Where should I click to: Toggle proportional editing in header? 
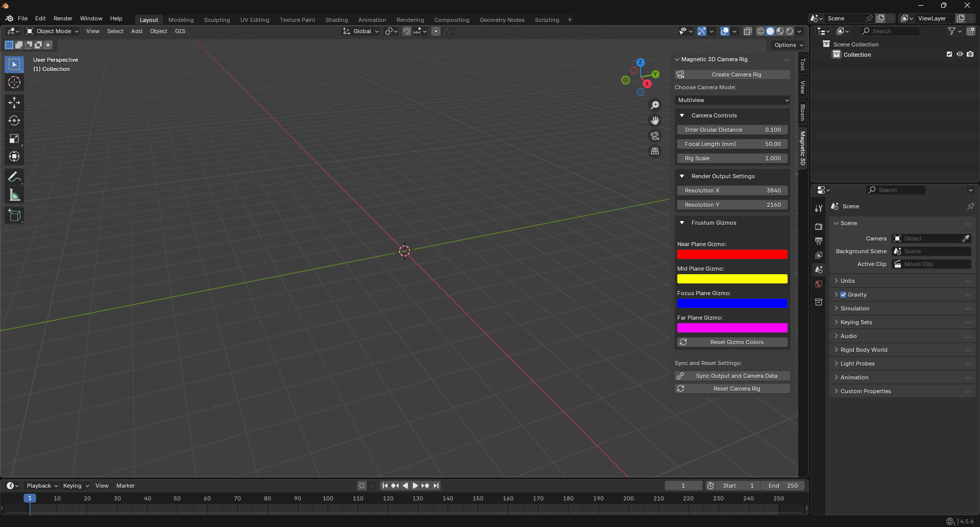[x=436, y=31]
